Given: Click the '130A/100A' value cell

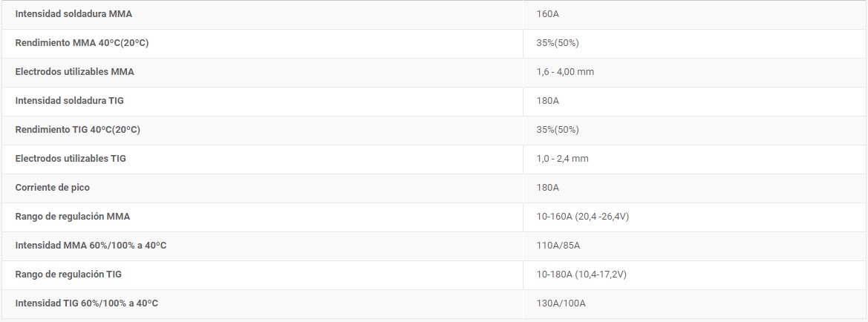Looking at the screenshot, I should 561,303.
